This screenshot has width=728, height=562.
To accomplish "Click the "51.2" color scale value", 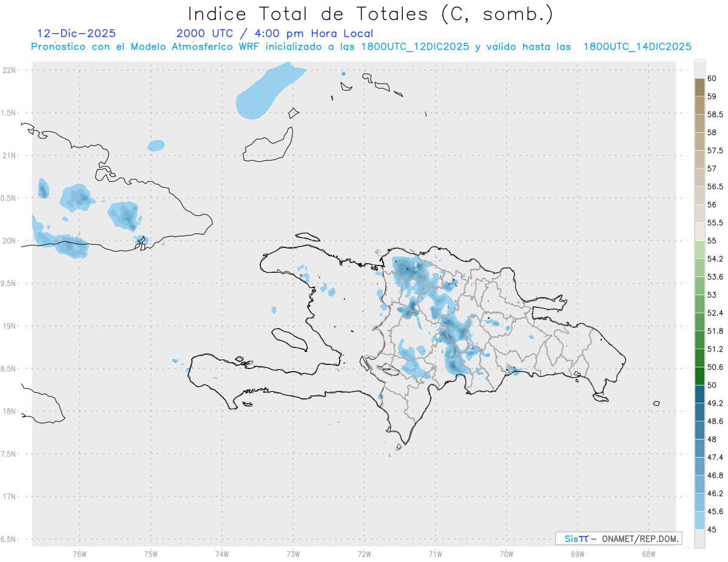I will (715, 349).
